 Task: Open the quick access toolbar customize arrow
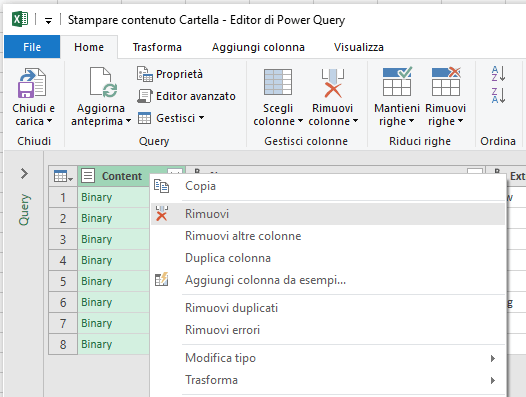(x=48, y=21)
